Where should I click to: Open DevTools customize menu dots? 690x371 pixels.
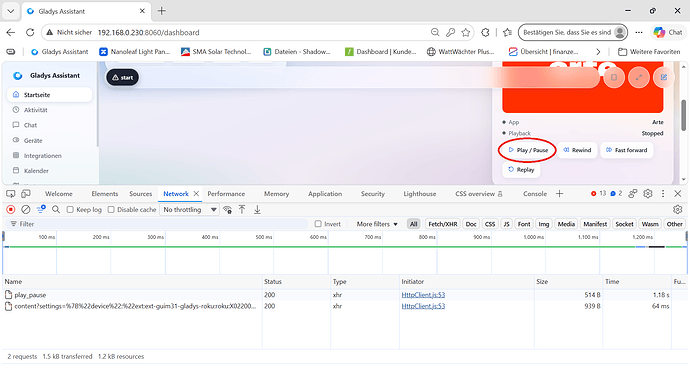[663, 194]
